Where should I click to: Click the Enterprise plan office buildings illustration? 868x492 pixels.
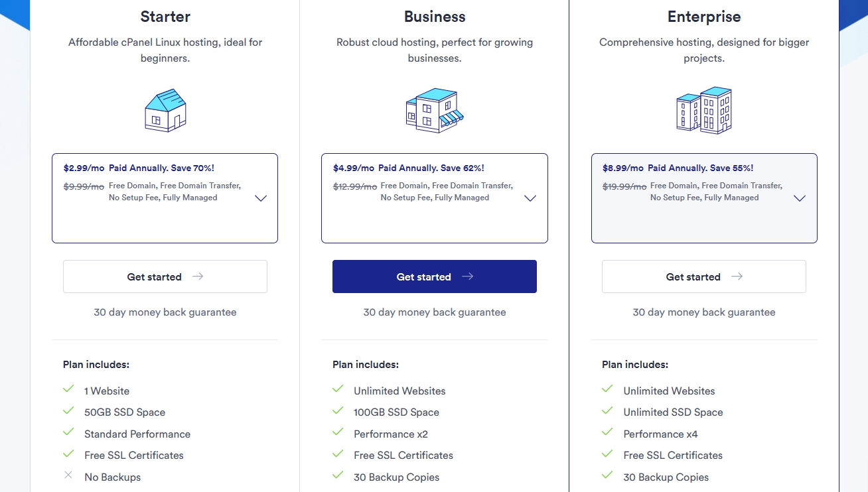pos(704,110)
